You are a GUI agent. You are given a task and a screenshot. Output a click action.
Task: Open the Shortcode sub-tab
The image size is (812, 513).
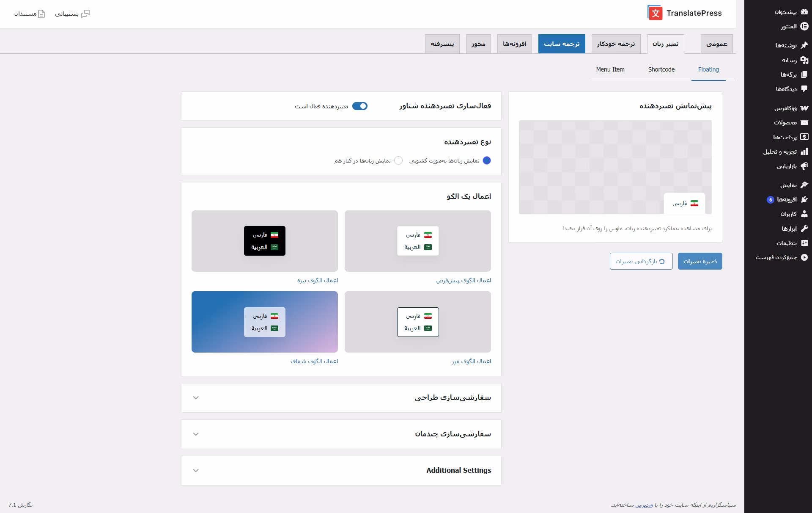tap(661, 69)
